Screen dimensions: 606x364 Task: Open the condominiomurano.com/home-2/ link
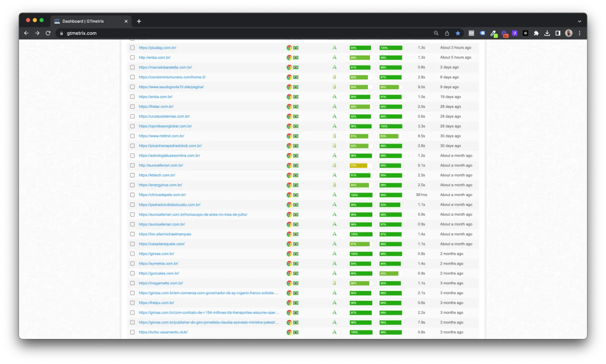click(172, 77)
